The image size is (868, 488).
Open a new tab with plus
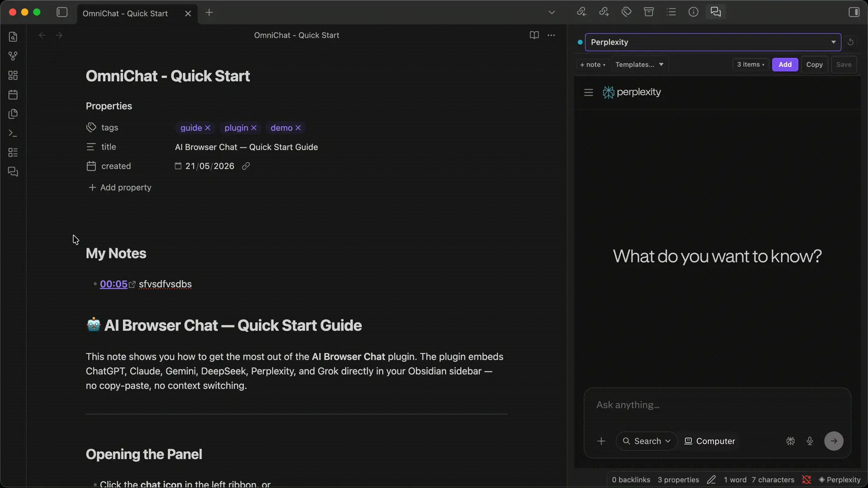[x=209, y=13]
